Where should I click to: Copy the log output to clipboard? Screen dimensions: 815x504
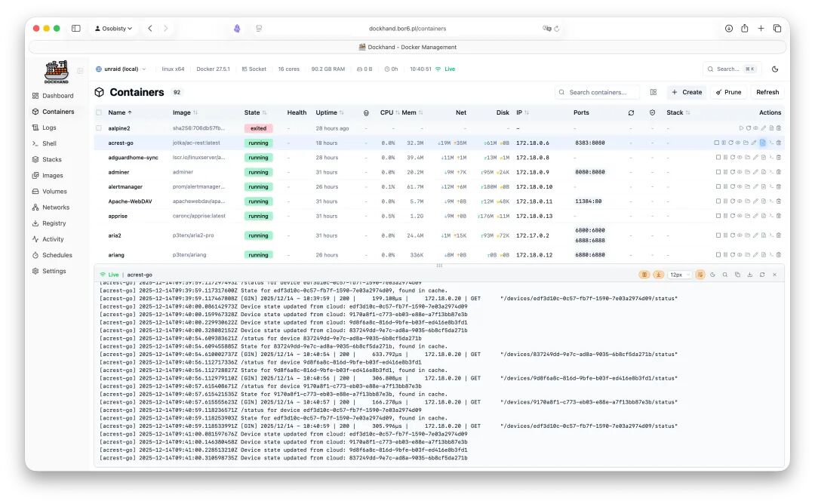(737, 275)
